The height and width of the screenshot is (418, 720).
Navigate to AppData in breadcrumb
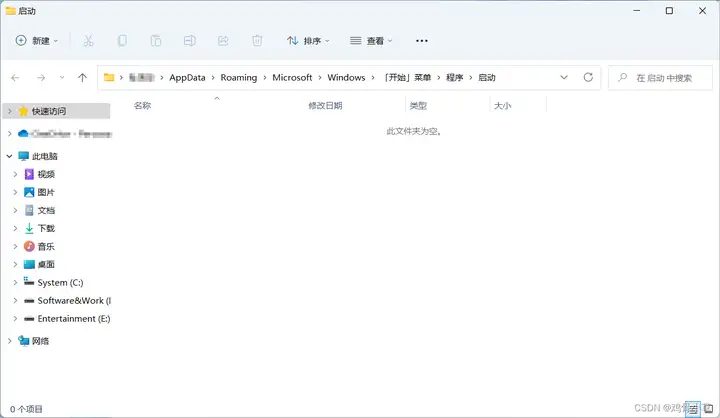pos(187,78)
